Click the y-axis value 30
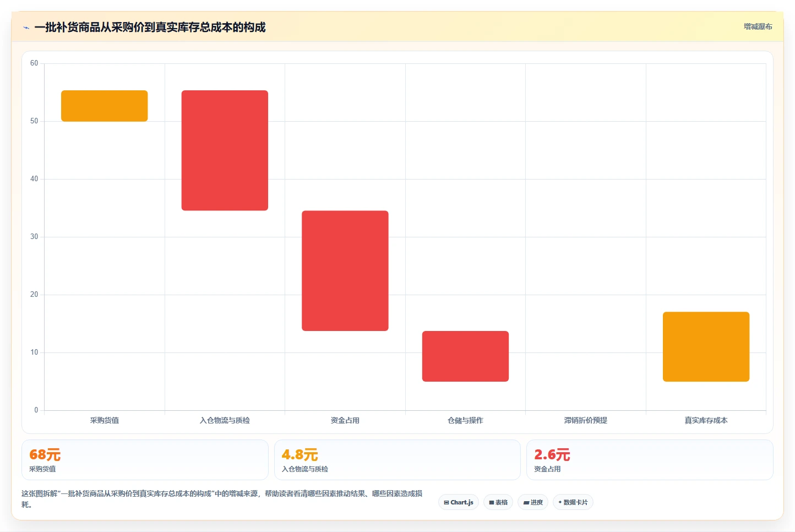795x532 pixels. [x=34, y=237]
